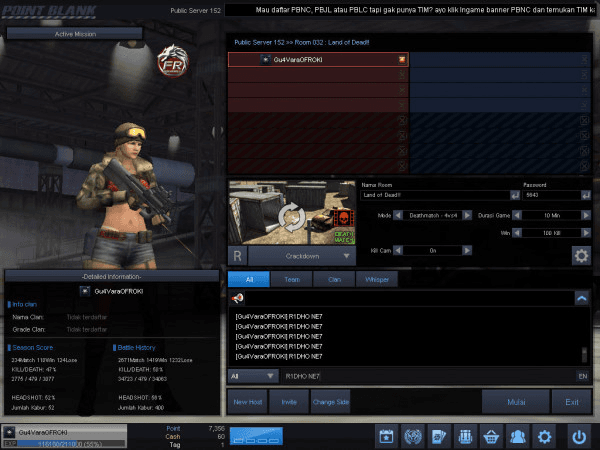Click the scrolling PBNC news ticker
This screenshot has height=450, width=600.
pyautogui.click(x=410, y=10)
